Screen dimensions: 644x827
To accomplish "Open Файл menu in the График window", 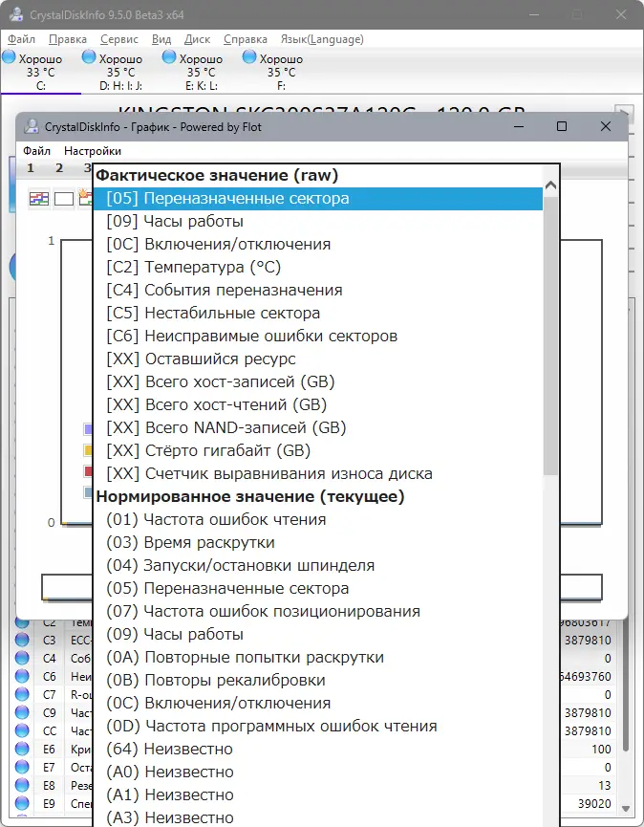I will pos(36,151).
